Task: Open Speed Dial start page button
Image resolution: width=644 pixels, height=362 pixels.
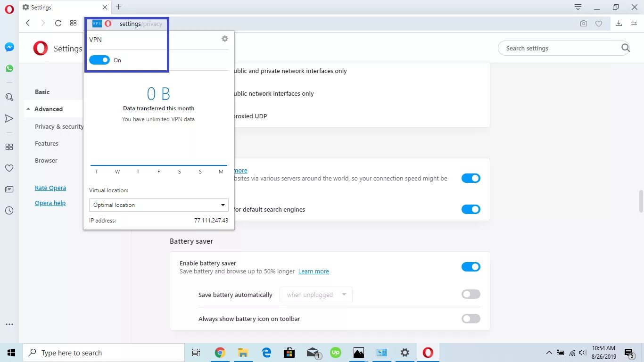Action: click(73, 23)
